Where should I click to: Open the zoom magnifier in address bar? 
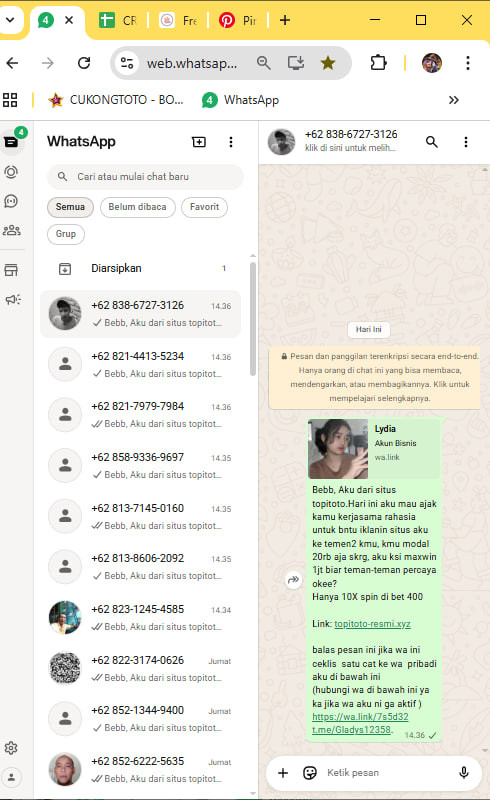point(263,63)
